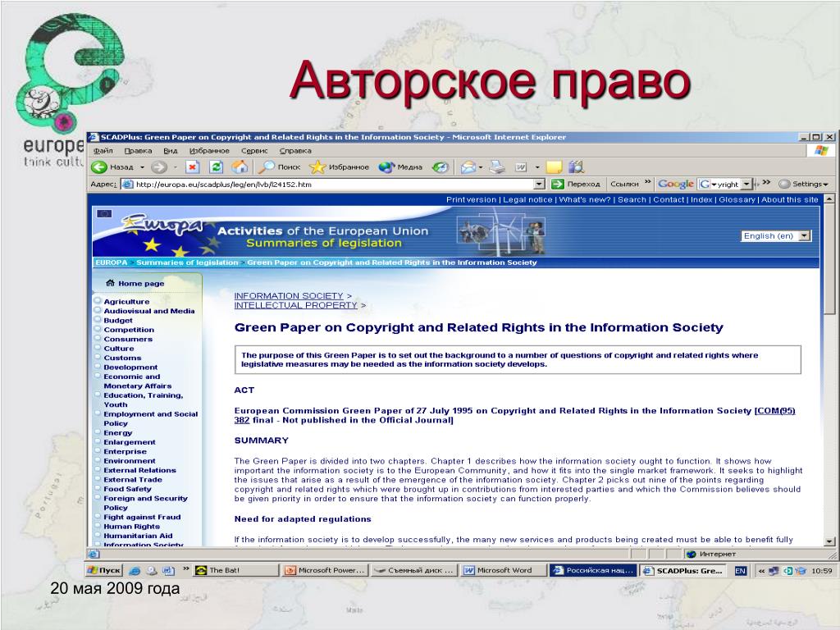Image resolution: width=840 pixels, height=630 pixels.
Task: Open the Вид menu
Action: 171,151
